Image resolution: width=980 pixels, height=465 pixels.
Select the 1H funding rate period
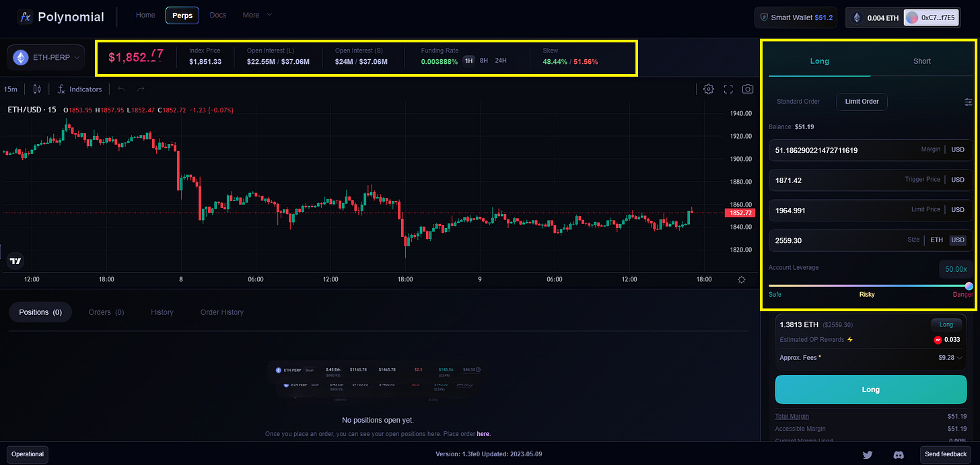pyautogui.click(x=469, y=61)
